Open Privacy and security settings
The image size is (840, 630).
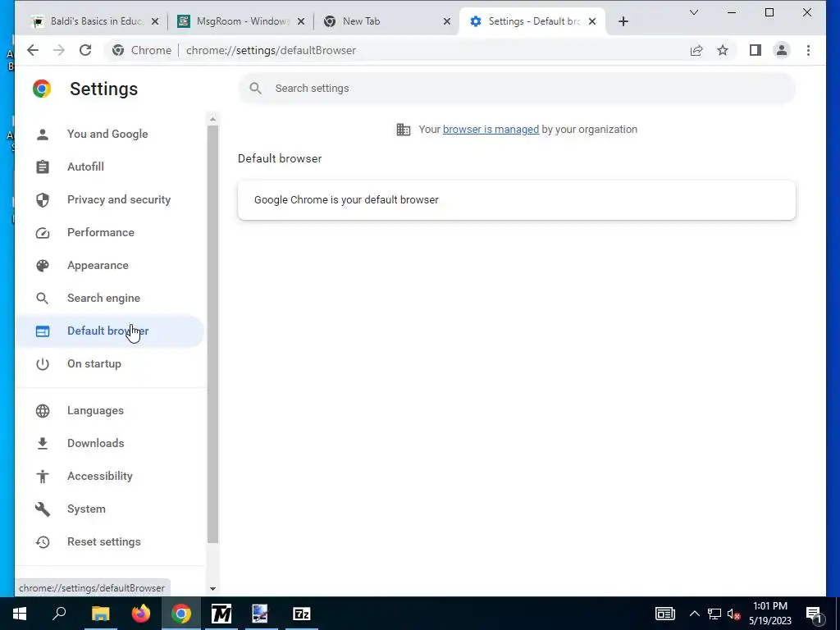click(x=109, y=200)
